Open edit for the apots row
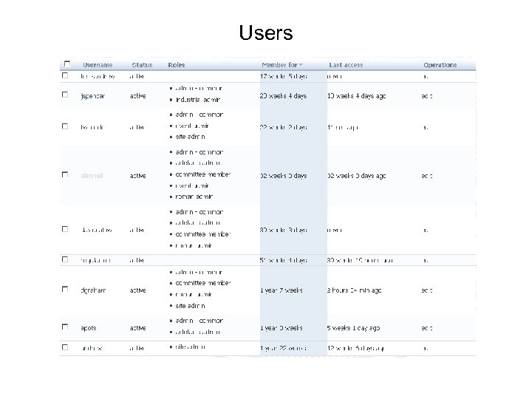This screenshot has width=532, height=399. (x=426, y=327)
